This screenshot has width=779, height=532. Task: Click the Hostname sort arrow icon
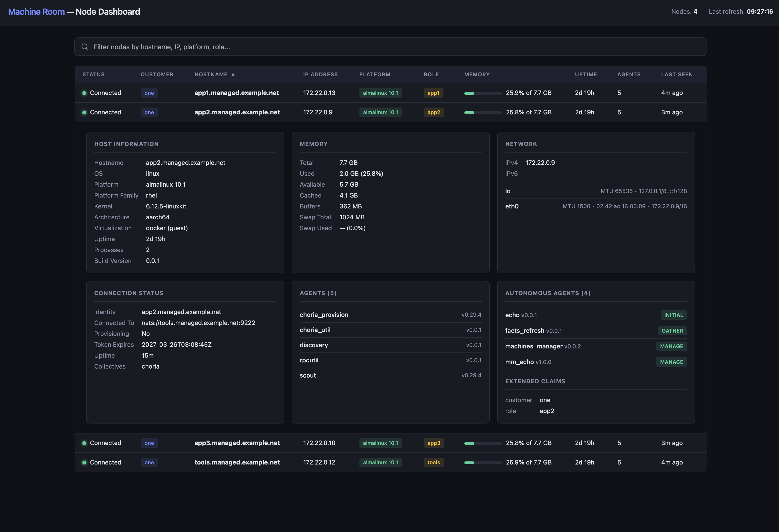pos(233,74)
